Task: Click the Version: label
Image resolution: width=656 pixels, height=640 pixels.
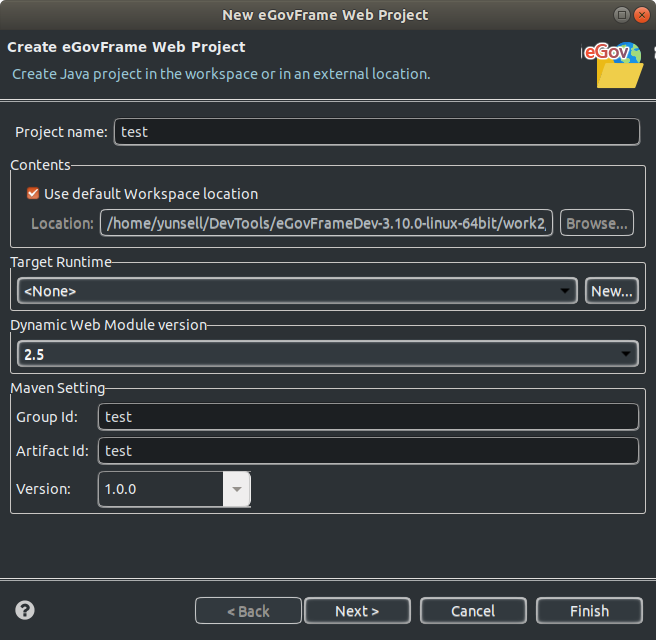Action: tap(44, 489)
